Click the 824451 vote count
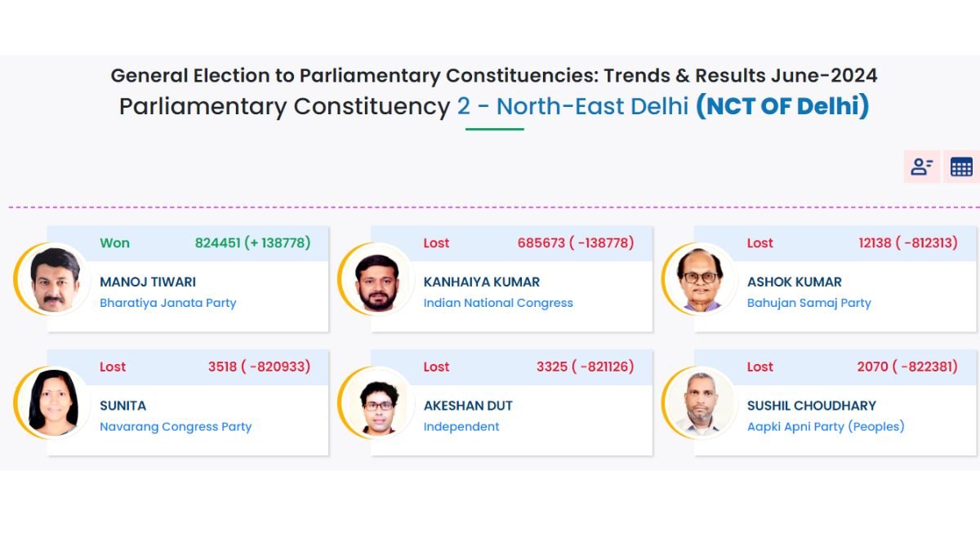The height and width of the screenshot is (551, 980). click(218, 243)
